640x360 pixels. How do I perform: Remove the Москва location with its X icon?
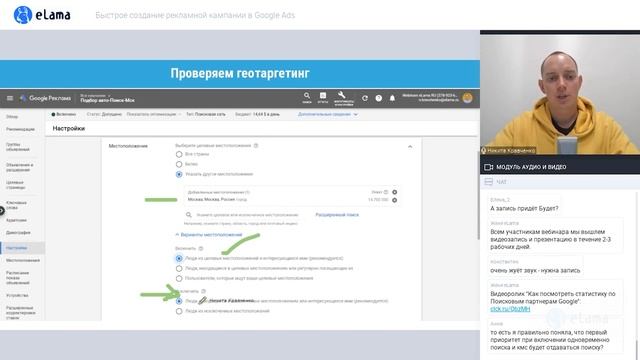[x=394, y=200]
